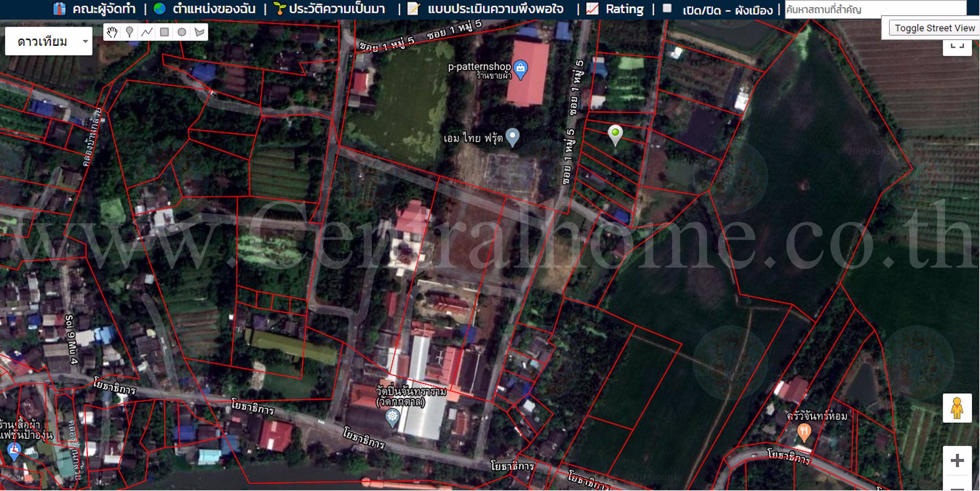The width and height of the screenshot is (980, 491).
Task: Click the green location marker pin
Action: point(615,134)
